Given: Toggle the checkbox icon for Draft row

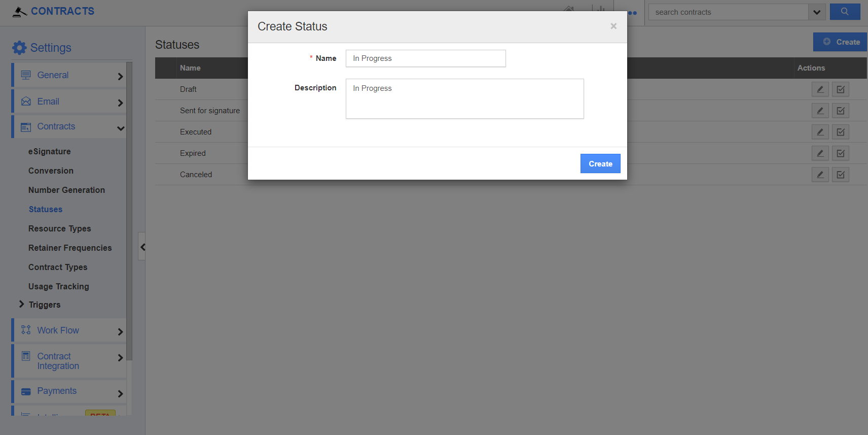Looking at the screenshot, I should pyautogui.click(x=840, y=89).
